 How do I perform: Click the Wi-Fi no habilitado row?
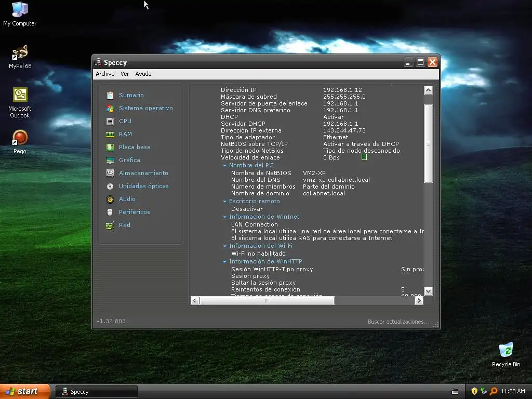tap(258, 254)
